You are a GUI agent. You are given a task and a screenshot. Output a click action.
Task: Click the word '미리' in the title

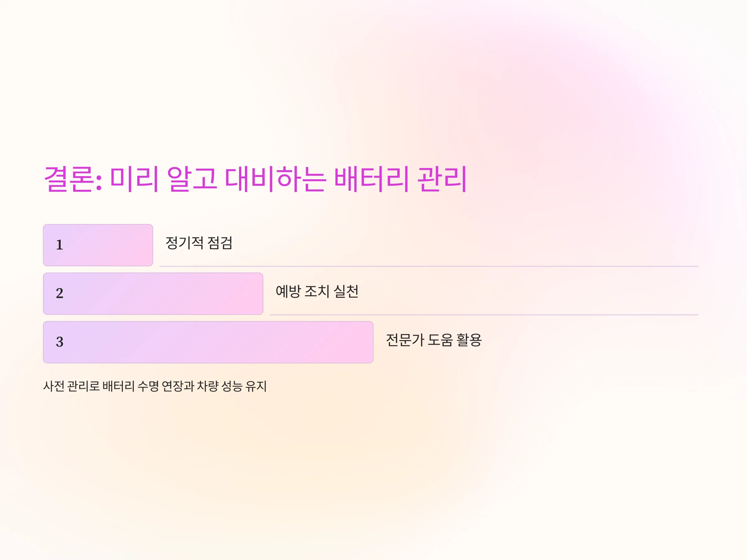(134, 179)
